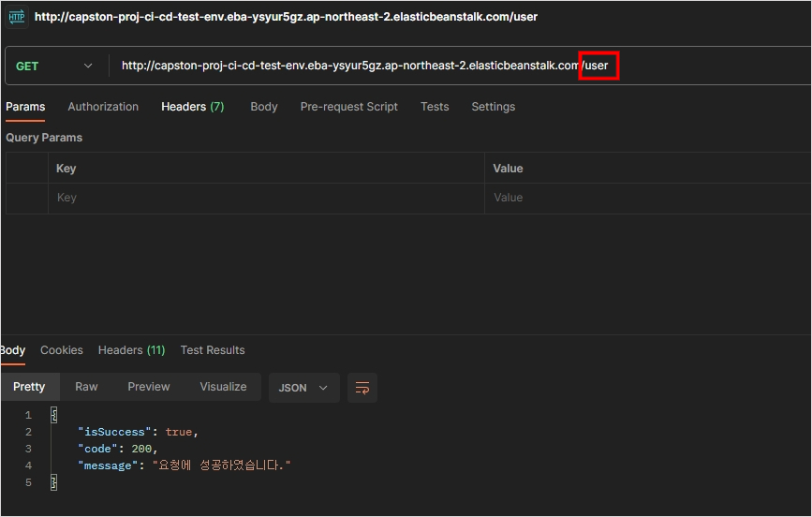Click the Value placeholder query param field

[x=647, y=198]
